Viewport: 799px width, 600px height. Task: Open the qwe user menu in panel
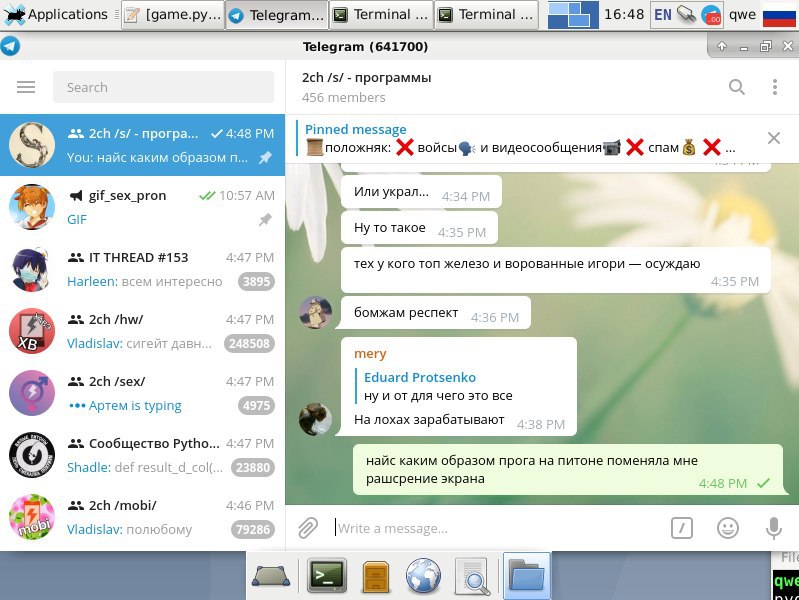point(742,15)
